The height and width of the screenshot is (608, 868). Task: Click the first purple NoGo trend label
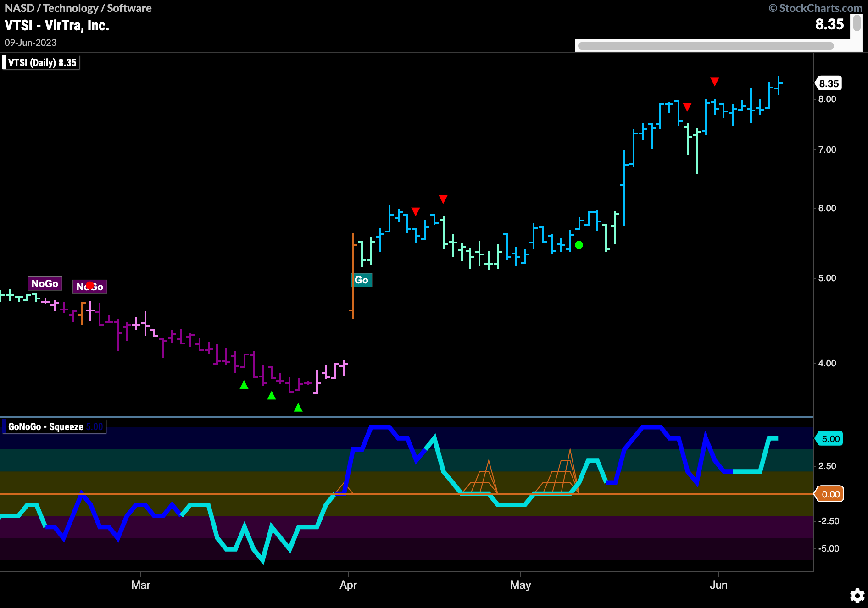click(45, 283)
